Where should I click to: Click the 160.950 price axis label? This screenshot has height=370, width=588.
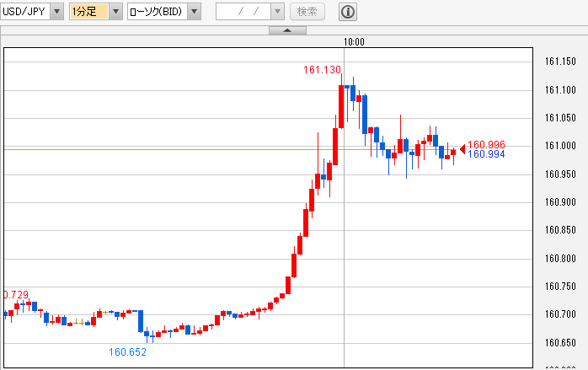(x=560, y=174)
